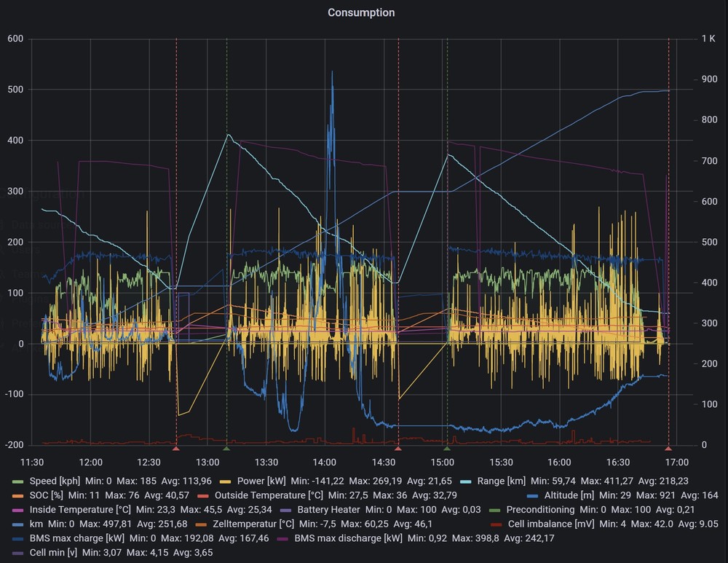Click the green Speed [kph] legend color marker

coord(17,481)
